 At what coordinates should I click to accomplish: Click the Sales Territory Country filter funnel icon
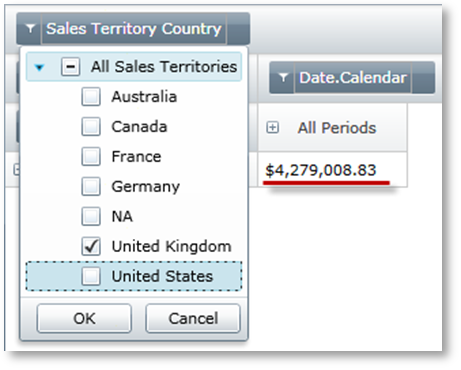(30, 29)
